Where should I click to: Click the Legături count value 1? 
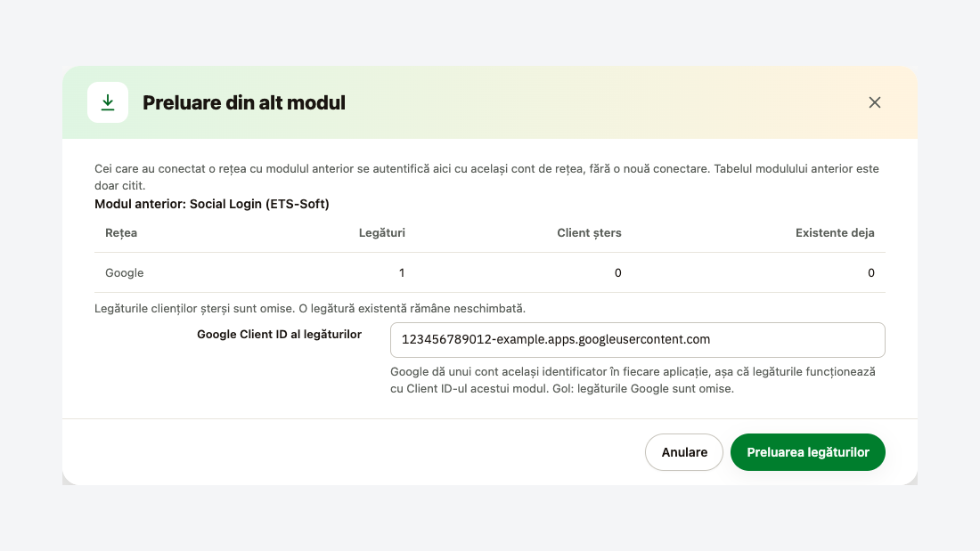(x=402, y=273)
